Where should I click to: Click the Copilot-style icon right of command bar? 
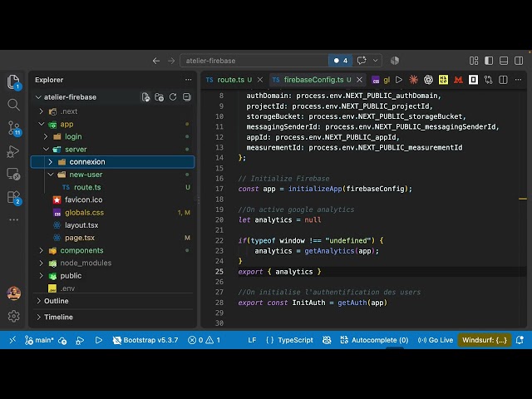click(x=395, y=61)
